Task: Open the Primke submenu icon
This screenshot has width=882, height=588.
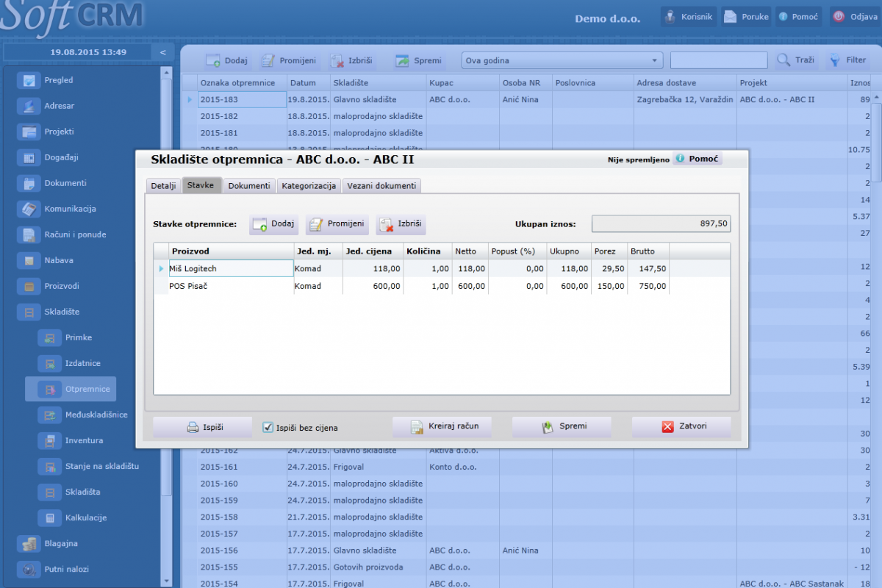Action: [49, 337]
